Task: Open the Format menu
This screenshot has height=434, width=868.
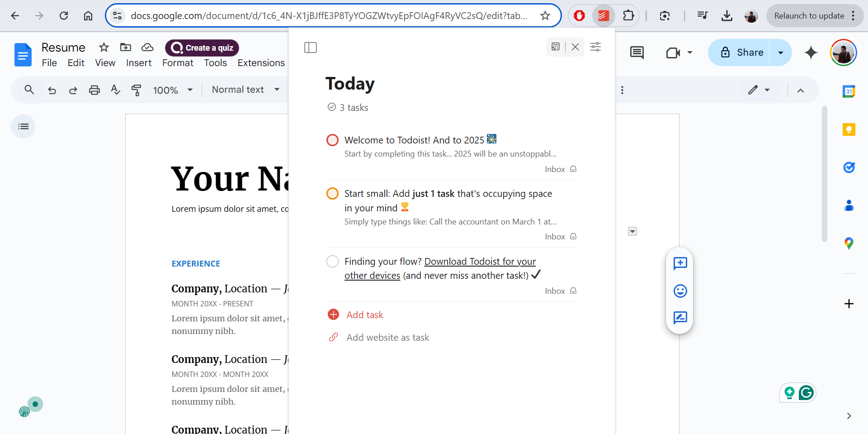Action: pyautogui.click(x=177, y=63)
